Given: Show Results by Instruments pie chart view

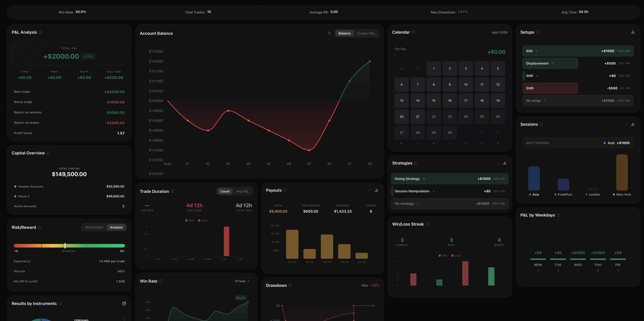Looking at the screenshot, I should click(124, 304).
